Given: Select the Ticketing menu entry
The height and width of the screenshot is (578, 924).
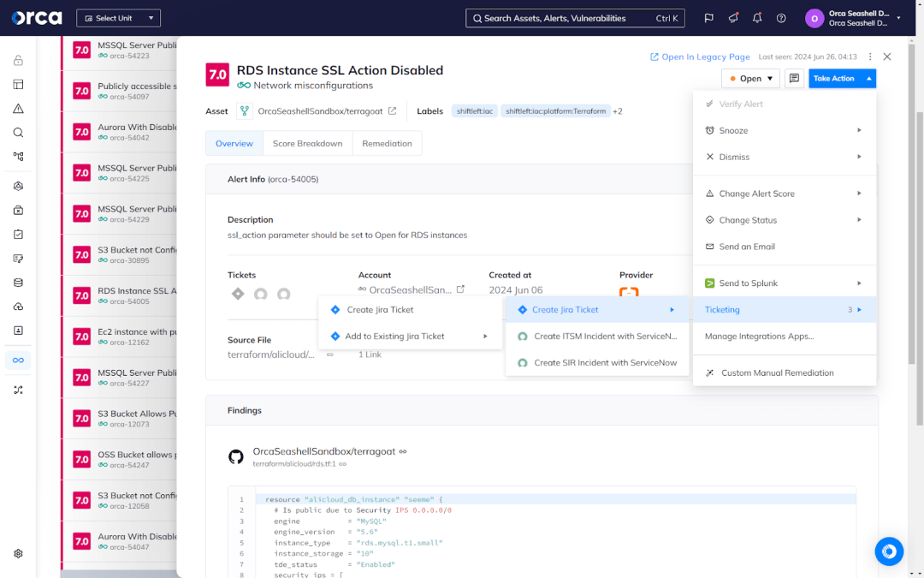Looking at the screenshot, I should (x=785, y=310).
